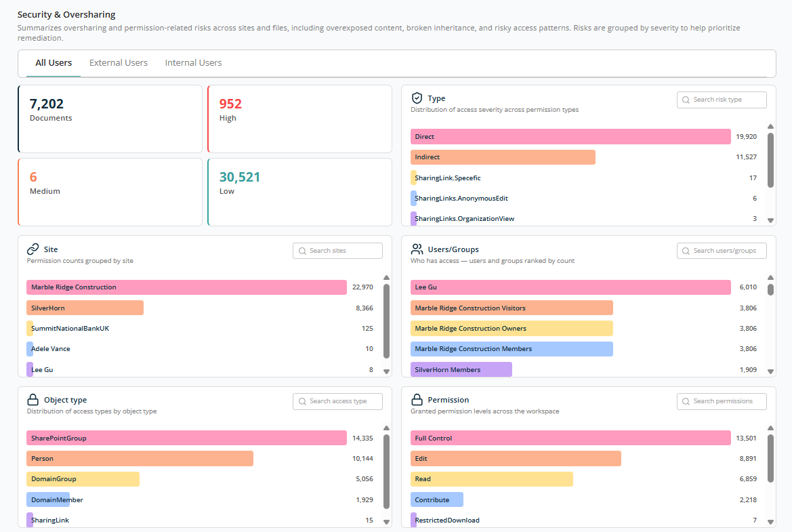
Task: Click the Site list scroll up arrow
Action: 386,278
